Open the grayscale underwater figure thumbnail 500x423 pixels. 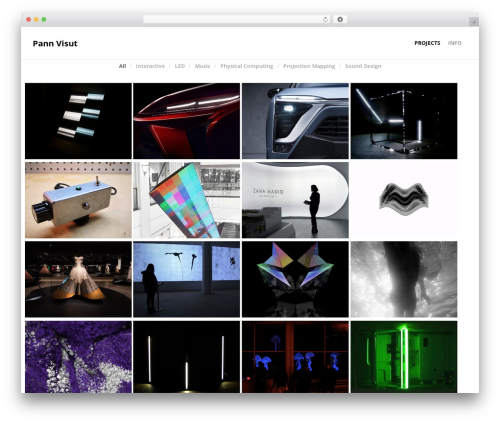[404, 279]
